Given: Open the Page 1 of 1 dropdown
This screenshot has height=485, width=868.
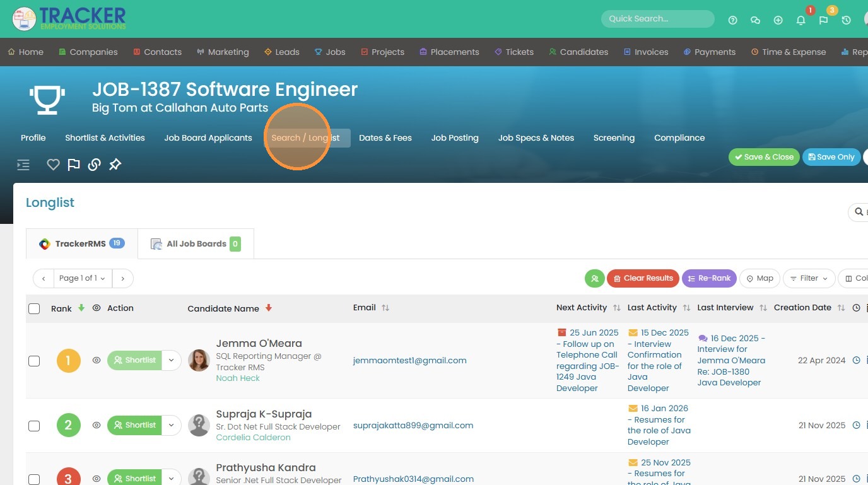Looking at the screenshot, I should point(83,278).
